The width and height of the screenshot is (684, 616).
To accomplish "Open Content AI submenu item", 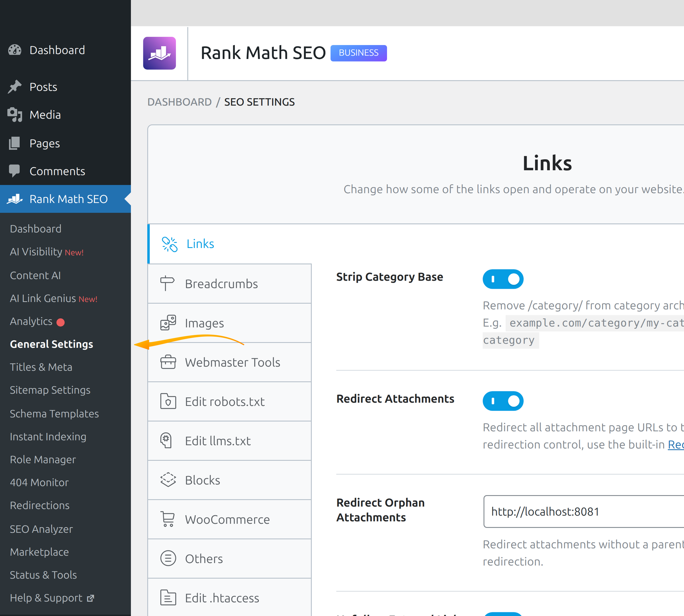I will (35, 276).
